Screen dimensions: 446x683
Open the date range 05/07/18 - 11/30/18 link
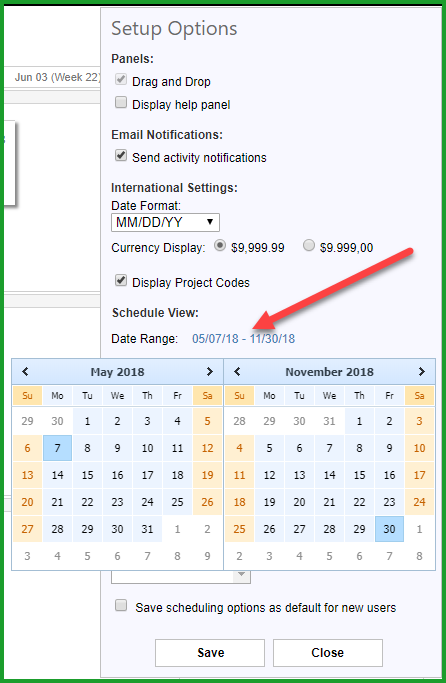tap(243, 338)
